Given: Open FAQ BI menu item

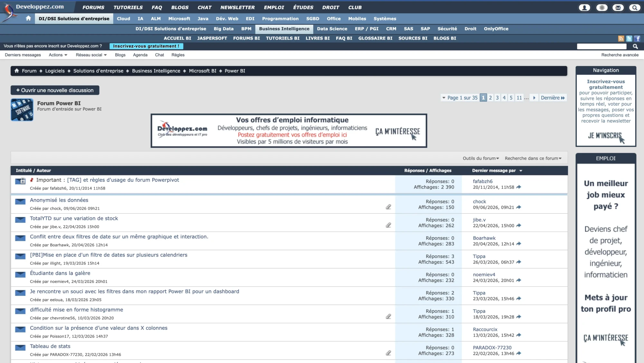Looking at the screenshot, I should point(344,38).
